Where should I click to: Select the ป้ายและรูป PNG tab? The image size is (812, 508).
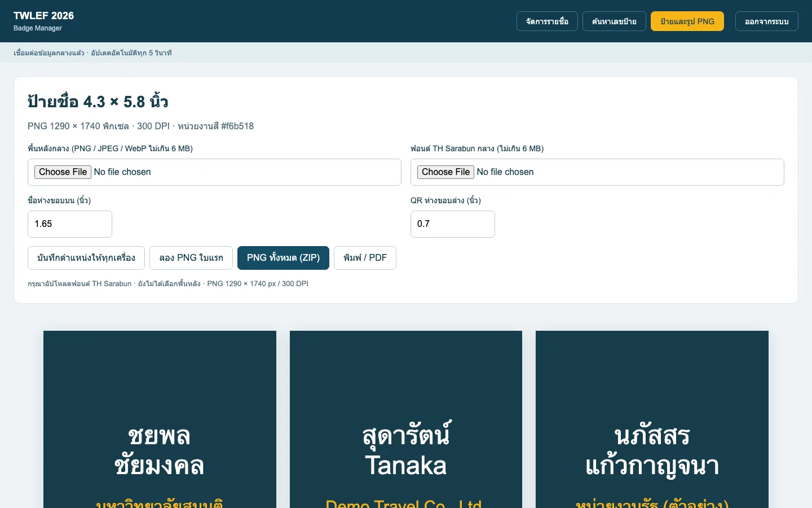(687, 21)
